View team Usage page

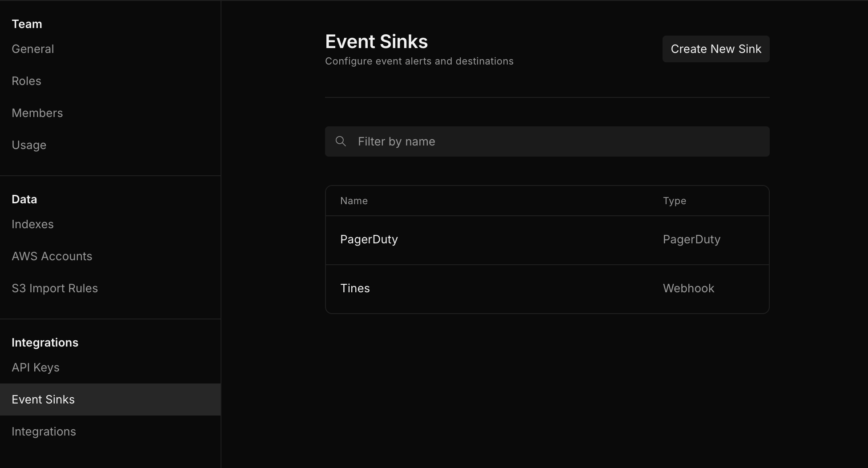point(29,145)
